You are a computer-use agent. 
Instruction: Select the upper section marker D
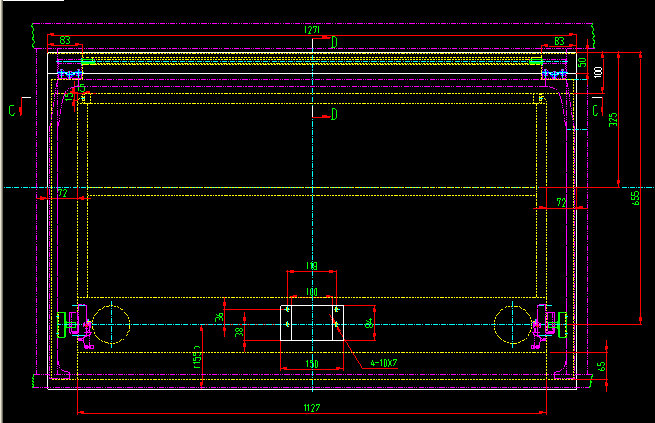(334, 40)
